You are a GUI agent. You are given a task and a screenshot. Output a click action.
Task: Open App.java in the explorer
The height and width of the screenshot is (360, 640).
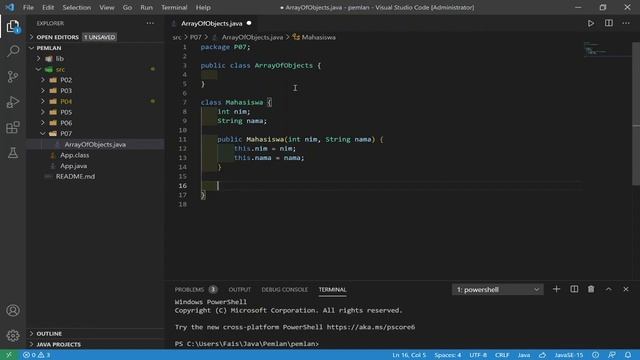pyautogui.click(x=73, y=166)
